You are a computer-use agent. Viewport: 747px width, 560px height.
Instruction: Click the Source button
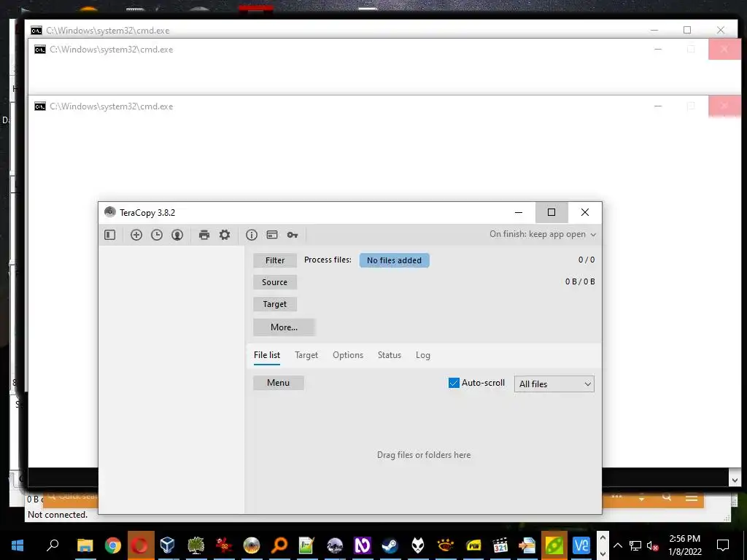coord(275,282)
